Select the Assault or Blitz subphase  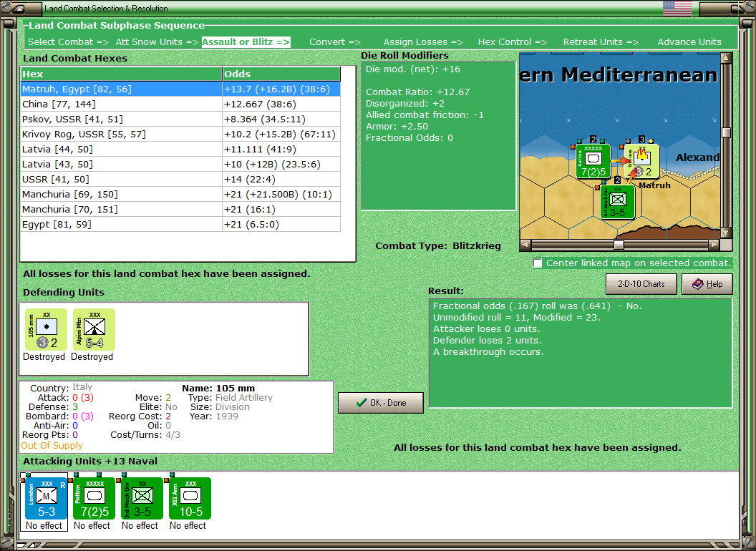(246, 42)
